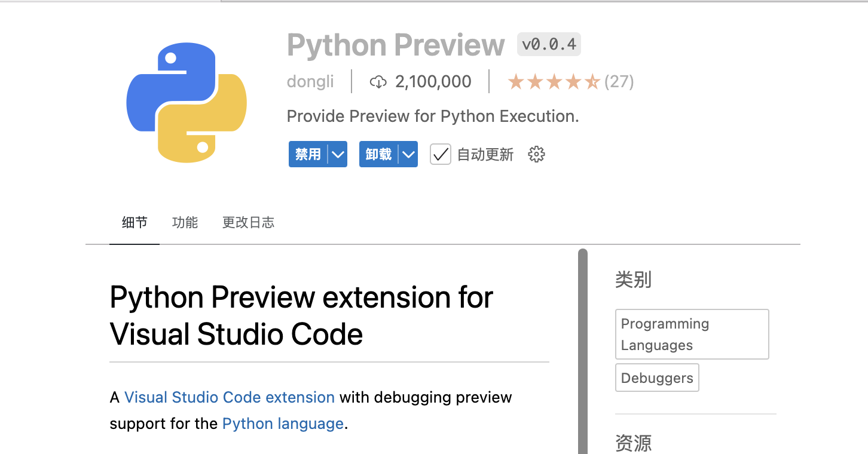Click the Python Preview title
Viewport: 868px width, 454px height.
coord(396,45)
